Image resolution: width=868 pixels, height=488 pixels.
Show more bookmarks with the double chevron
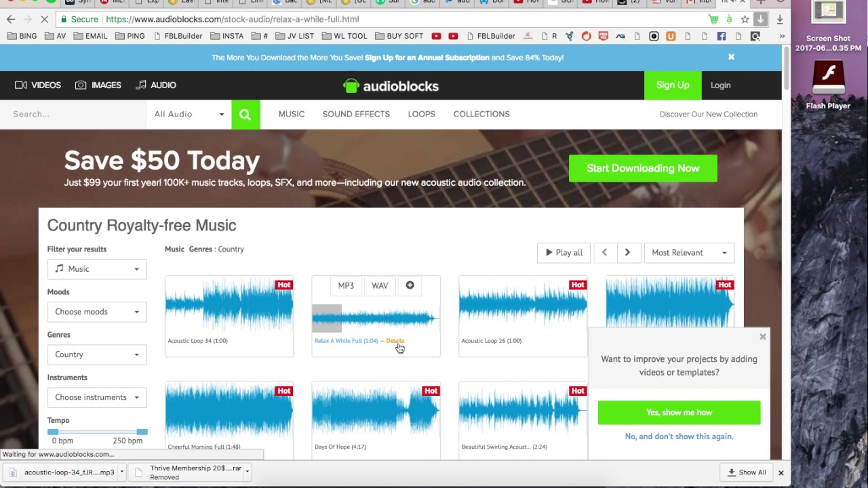tap(782, 36)
